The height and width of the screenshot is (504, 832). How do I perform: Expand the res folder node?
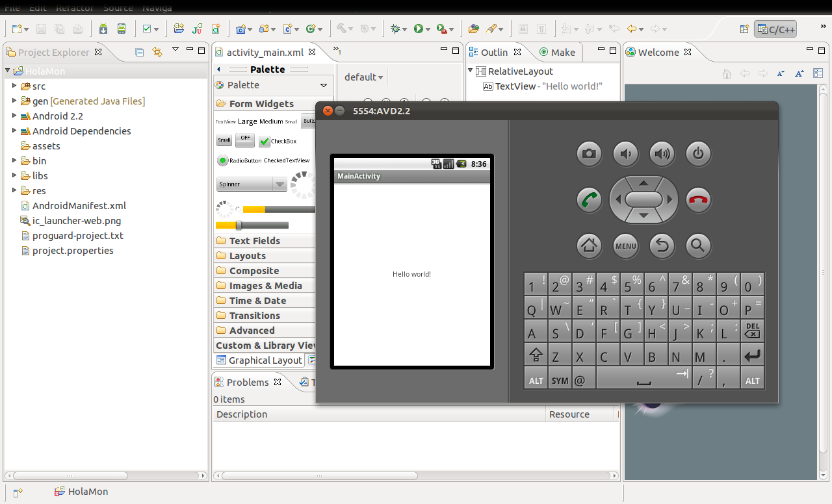(x=14, y=190)
